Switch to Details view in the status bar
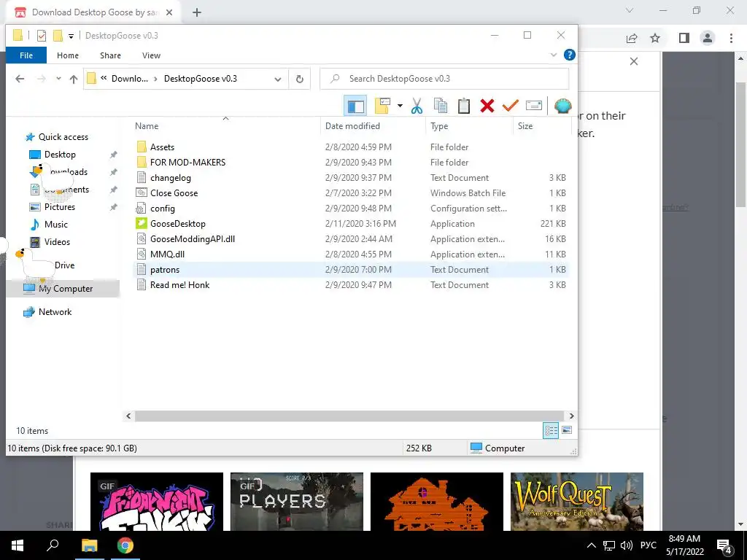The image size is (747, 560). [551, 430]
